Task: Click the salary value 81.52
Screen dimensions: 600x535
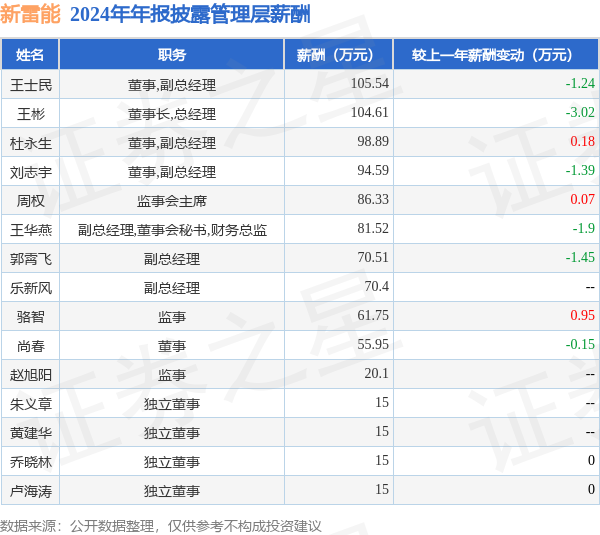Action: coord(373,228)
